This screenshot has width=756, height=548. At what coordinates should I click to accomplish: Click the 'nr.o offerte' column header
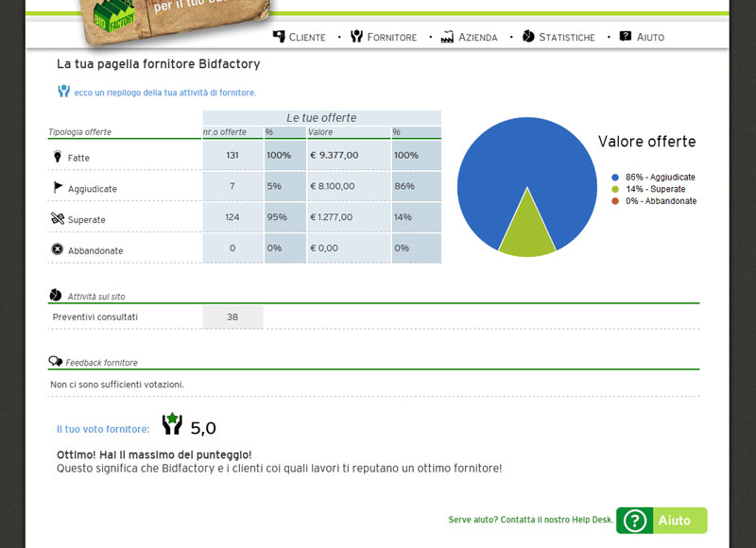(225, 132)
